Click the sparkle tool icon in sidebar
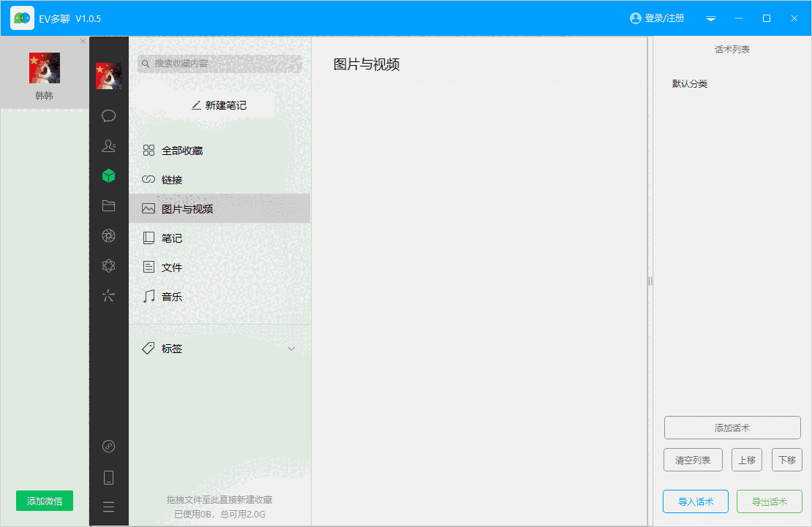 coord(108,295)
